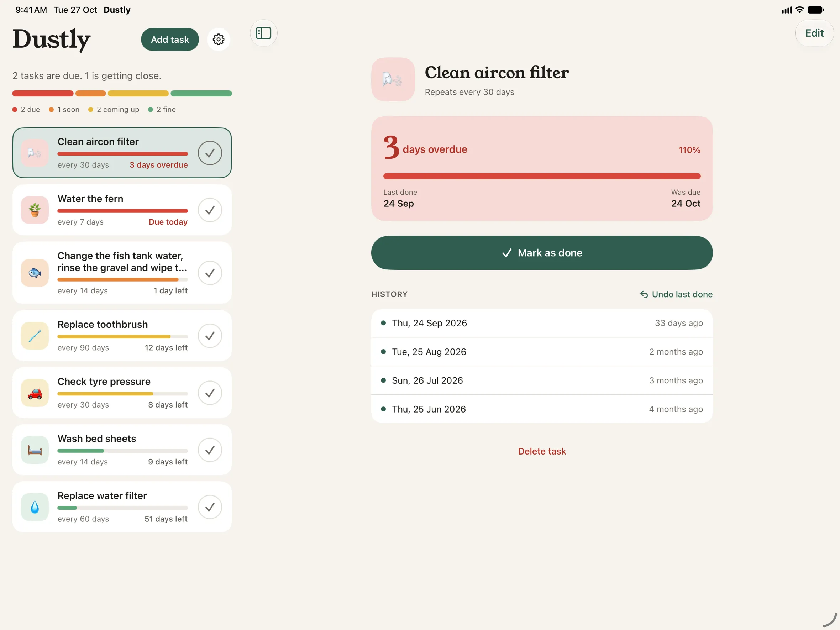This screenshot has width=840, height=630.
Task: Click the red due segment of the summary bar
Action: (43, 93)
